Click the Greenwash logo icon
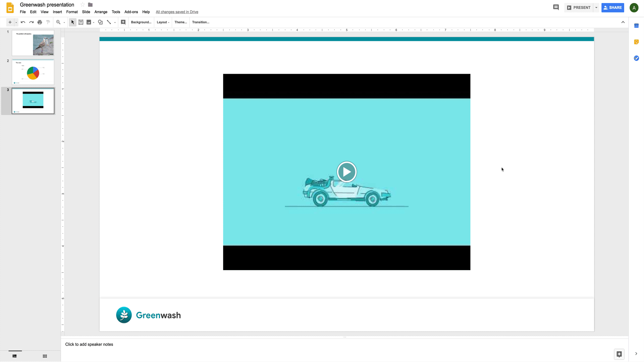Viewport: 644px width, 362px height. pos(124,315)
